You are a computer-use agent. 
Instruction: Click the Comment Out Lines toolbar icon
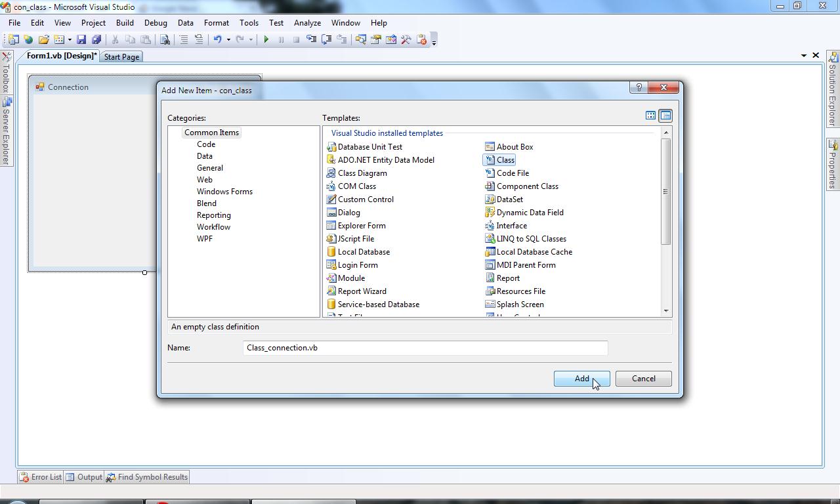(184, 39)
